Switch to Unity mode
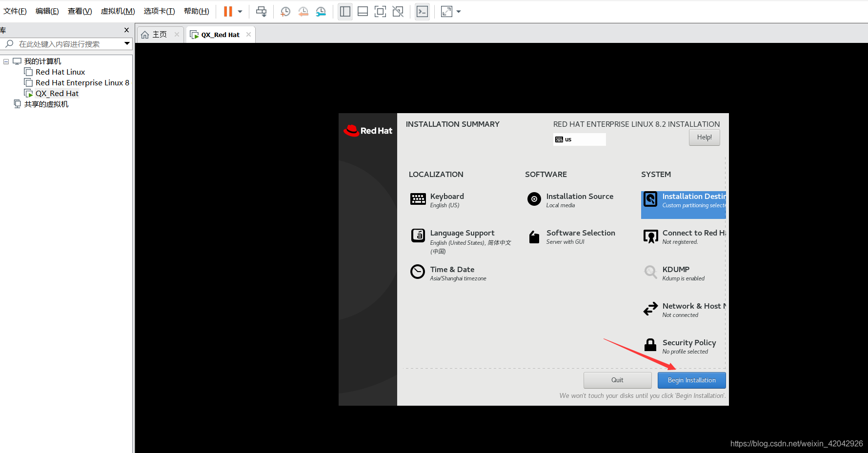The image size is (868, 453). click(398, 11)
